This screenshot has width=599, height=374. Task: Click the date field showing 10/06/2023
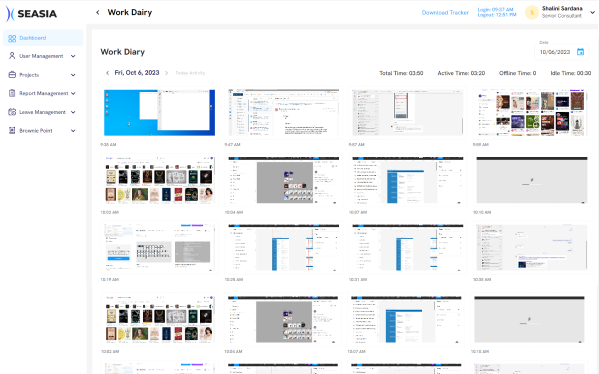click(561, 52)
